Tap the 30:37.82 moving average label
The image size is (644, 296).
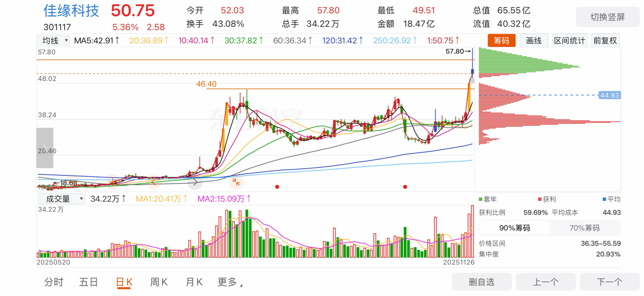point(244,40)
